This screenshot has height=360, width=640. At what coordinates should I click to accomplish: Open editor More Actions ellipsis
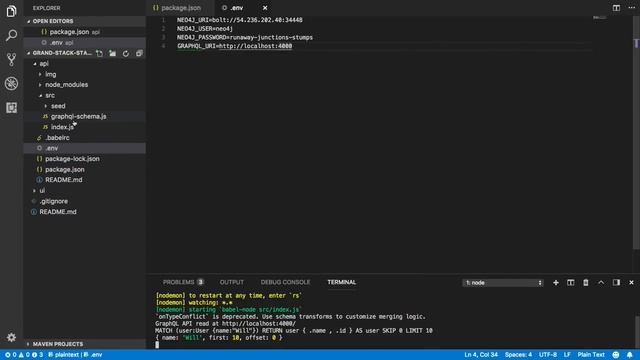click(x=631, y=8)
